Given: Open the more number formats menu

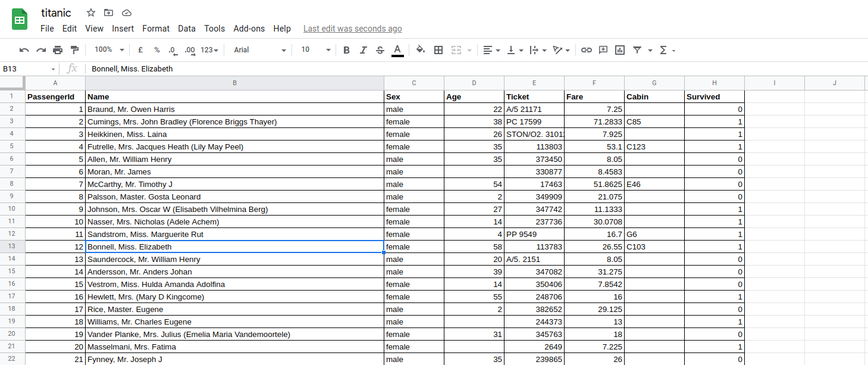Looking at the screenshot, I should coord(208,50).
